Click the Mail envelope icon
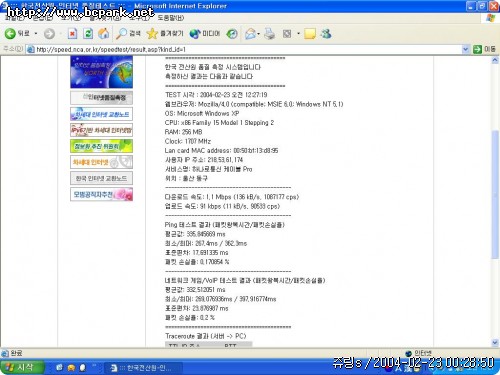 (250, 33)
